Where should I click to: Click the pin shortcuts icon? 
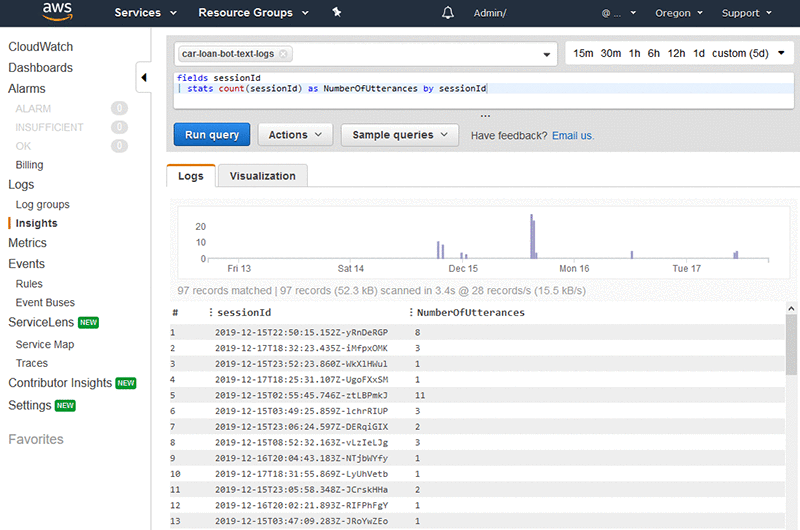click(337, 13)
